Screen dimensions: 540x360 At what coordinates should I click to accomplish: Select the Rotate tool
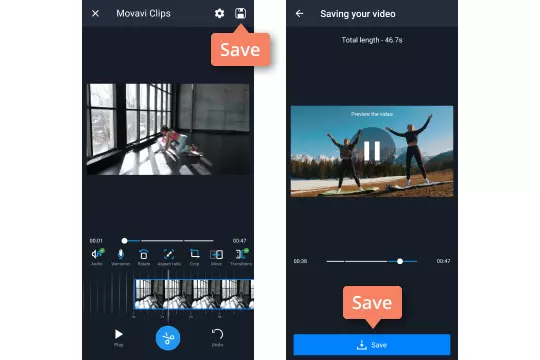(144, 257)
